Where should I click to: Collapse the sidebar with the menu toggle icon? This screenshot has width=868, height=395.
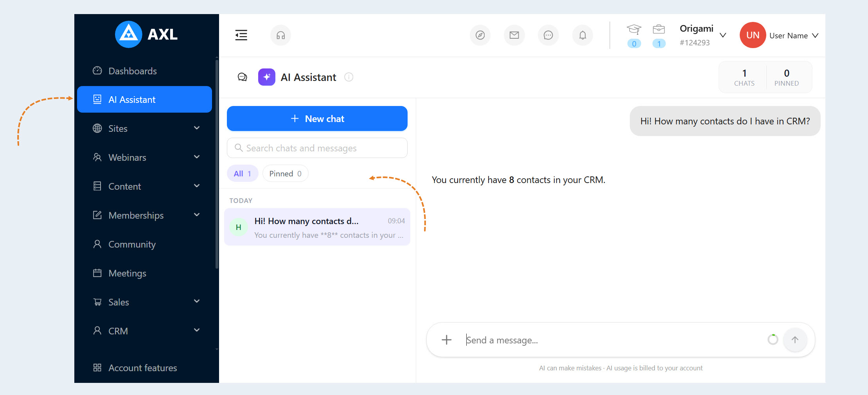point(241,35)
